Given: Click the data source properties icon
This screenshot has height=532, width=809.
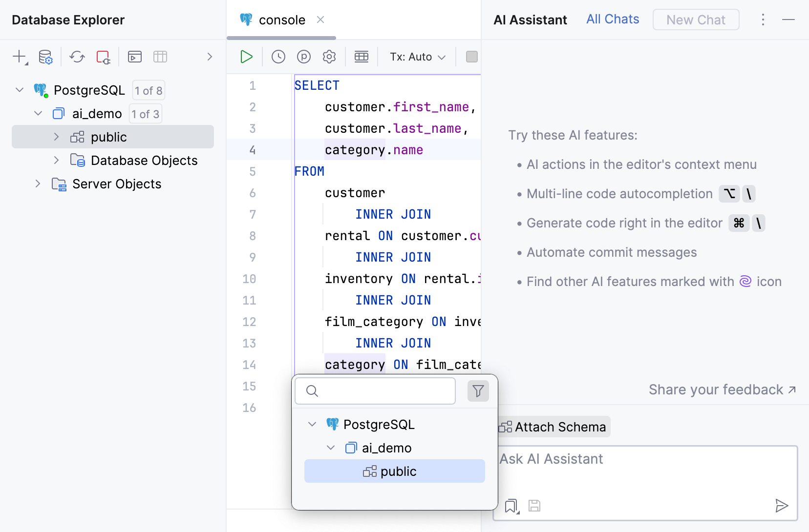Looking at the screenshot, I should tap(45, 57).
